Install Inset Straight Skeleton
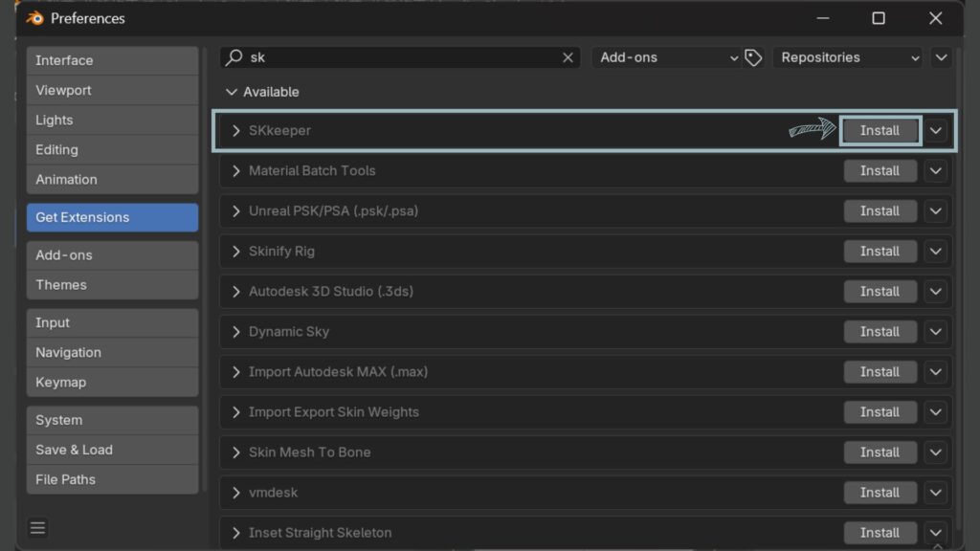980x551 pixels. pyautogui.click(x=880, y=533)
